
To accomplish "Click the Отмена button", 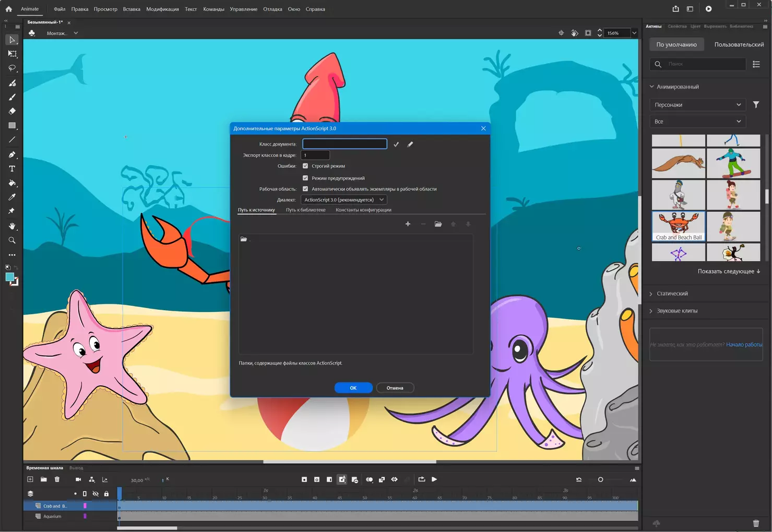I will pyautogui.click(x=395, y=388).
